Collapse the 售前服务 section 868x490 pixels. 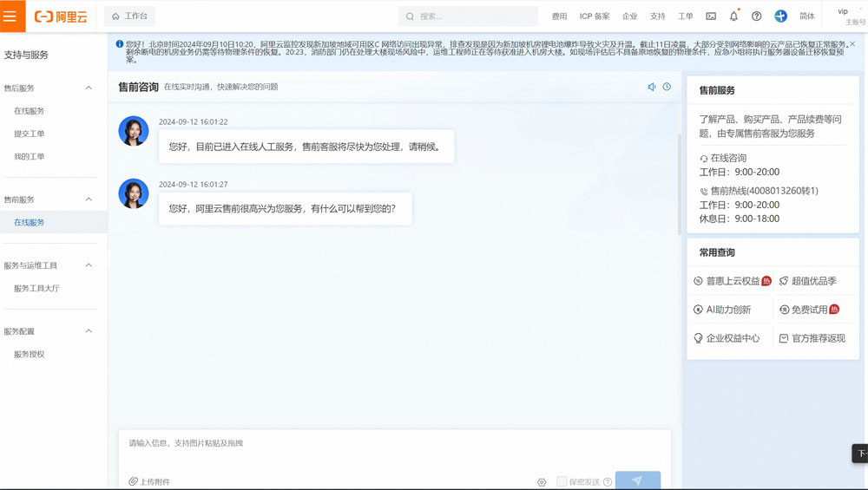[x=89, y=199]
